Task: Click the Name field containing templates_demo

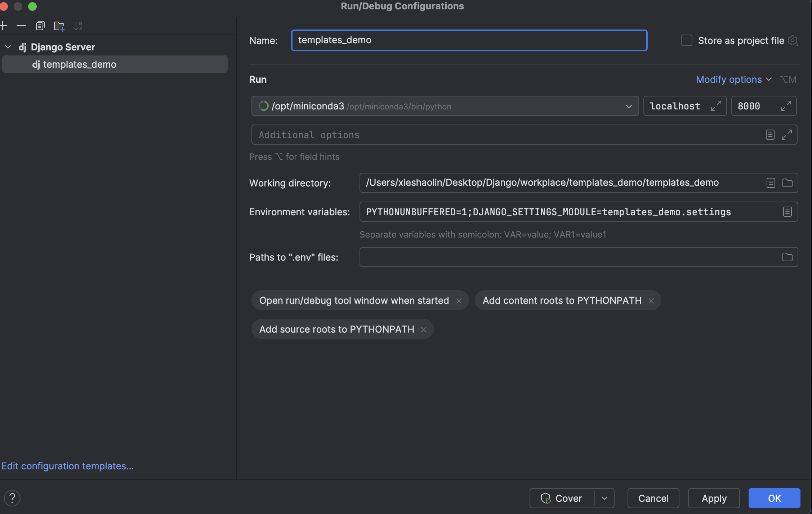Action: point(469,40)
